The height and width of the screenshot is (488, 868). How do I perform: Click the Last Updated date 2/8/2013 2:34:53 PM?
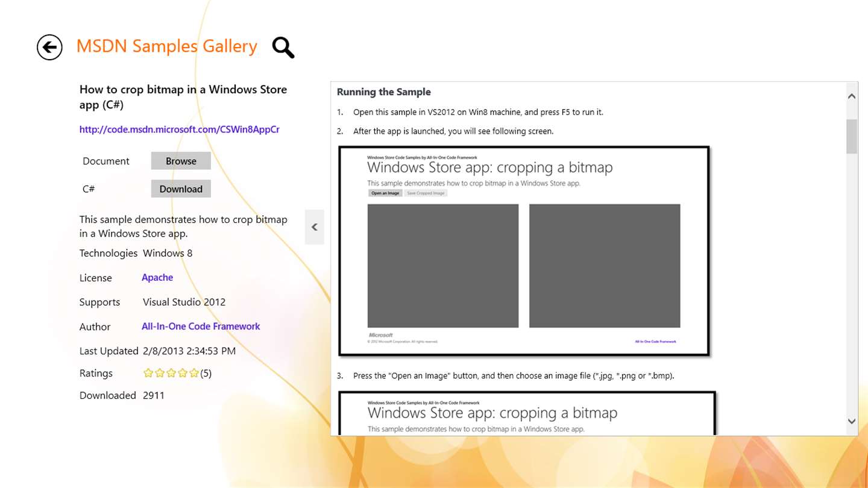189,351
